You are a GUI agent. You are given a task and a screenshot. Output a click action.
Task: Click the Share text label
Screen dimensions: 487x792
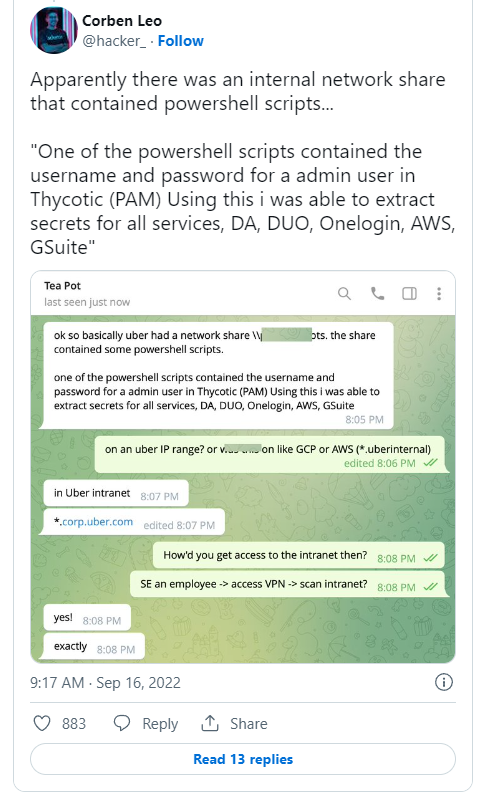click(249, 724)
